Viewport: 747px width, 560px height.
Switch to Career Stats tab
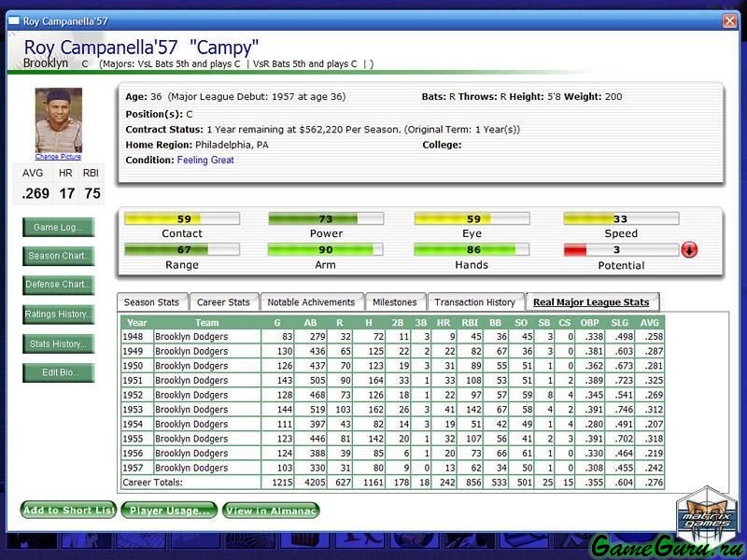click(x=224, y=302)
